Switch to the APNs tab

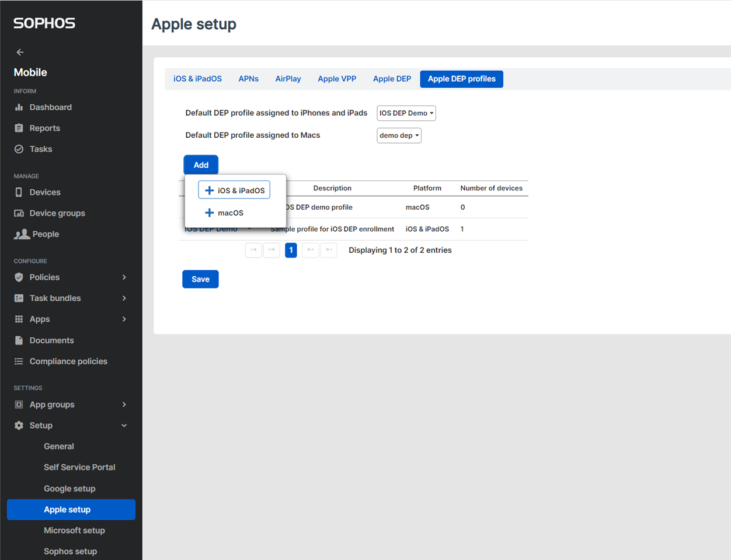pos(248,79)
